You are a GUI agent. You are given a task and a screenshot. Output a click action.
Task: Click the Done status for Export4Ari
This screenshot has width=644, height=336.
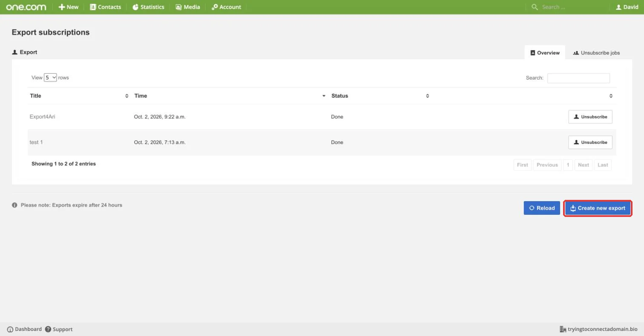point(337,117)
